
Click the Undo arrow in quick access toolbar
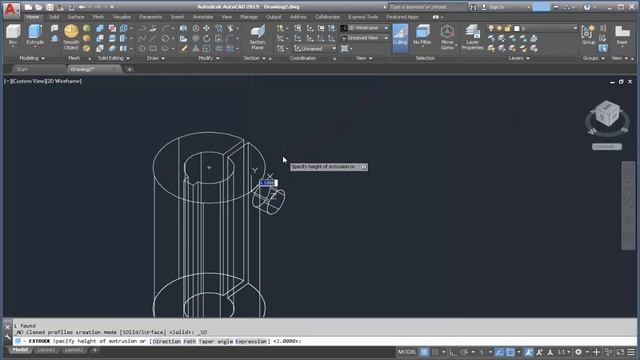click(82, 7)
